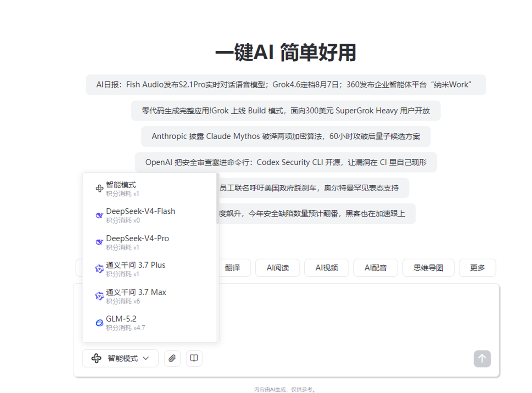
Task: Open the OpenAI Codex Security CLI headline
Action: pos(286,162)
